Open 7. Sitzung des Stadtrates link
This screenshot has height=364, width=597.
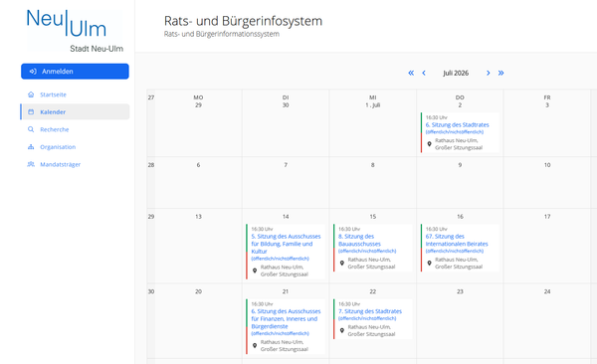click(370, 311)
